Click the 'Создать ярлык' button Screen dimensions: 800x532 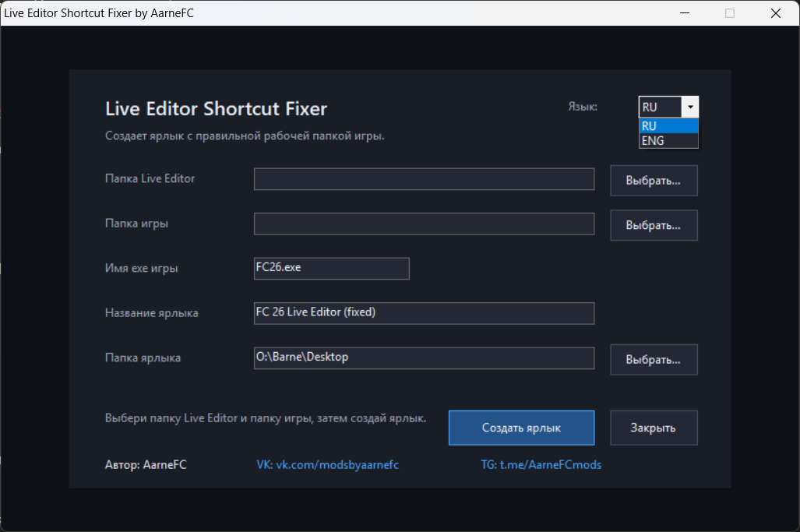[x=521, y=428]
